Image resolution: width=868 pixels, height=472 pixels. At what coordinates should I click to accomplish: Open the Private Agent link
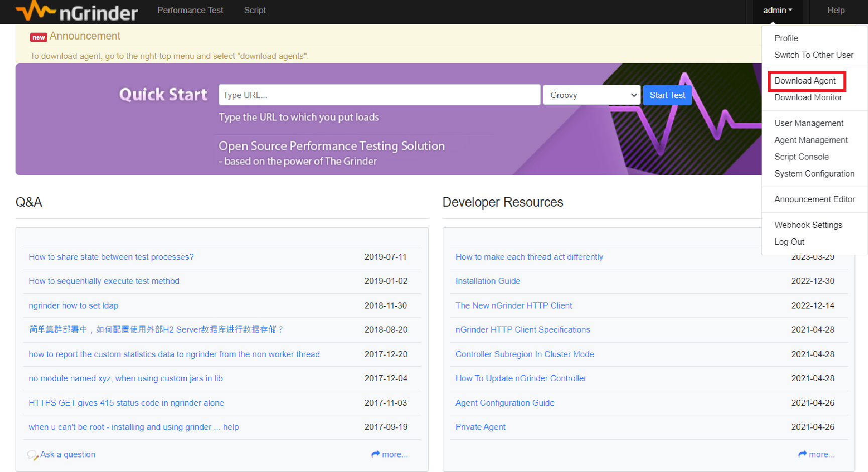(x=480, y=427)
